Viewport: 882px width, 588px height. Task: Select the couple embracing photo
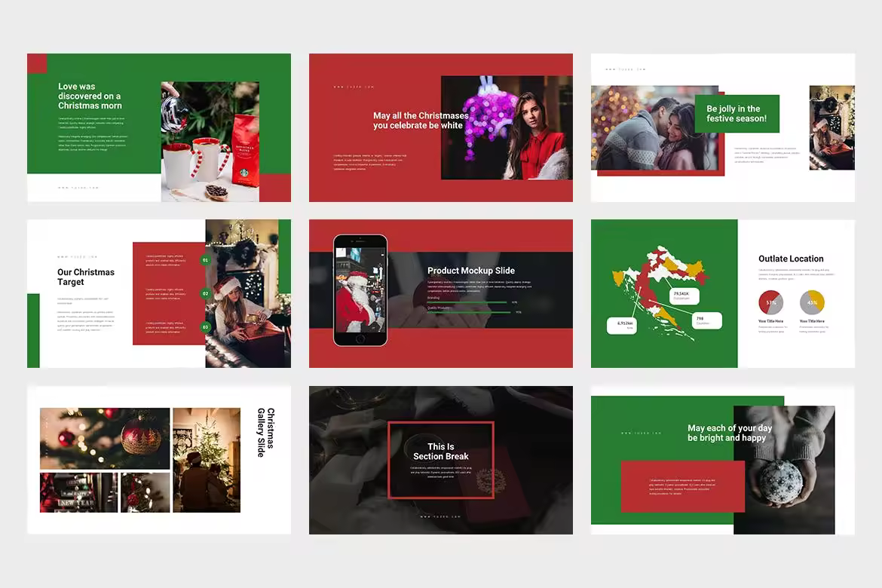coord(655,127)
